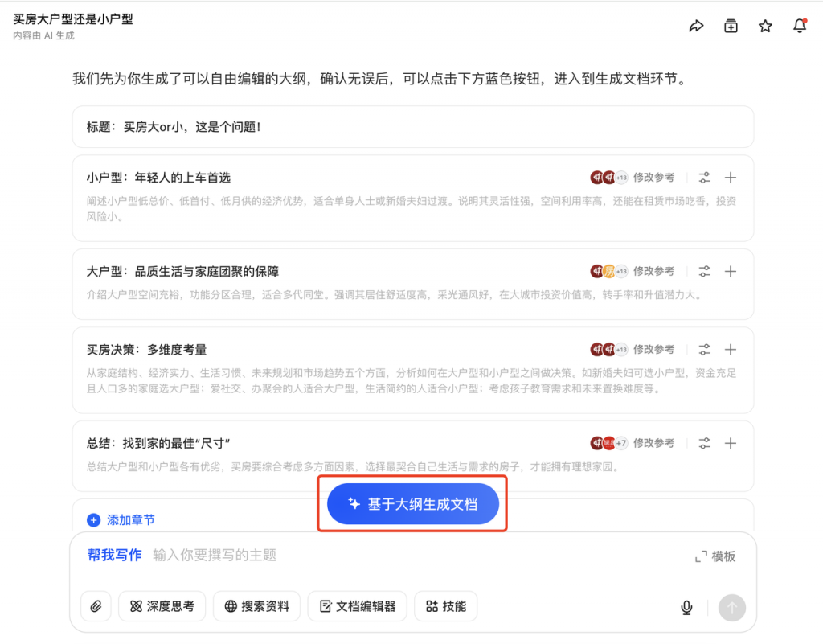
Task: Click reference avatars in 小户型 section
Action: [x=609, y=178]
